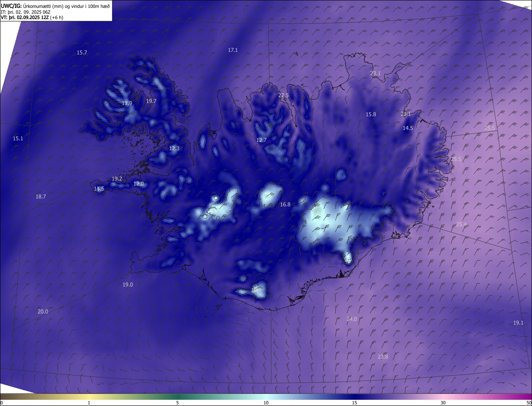Click the 23.1 value directly above 14.5
This screenshot has height=406, width=532.
click(x=406, y=114)
